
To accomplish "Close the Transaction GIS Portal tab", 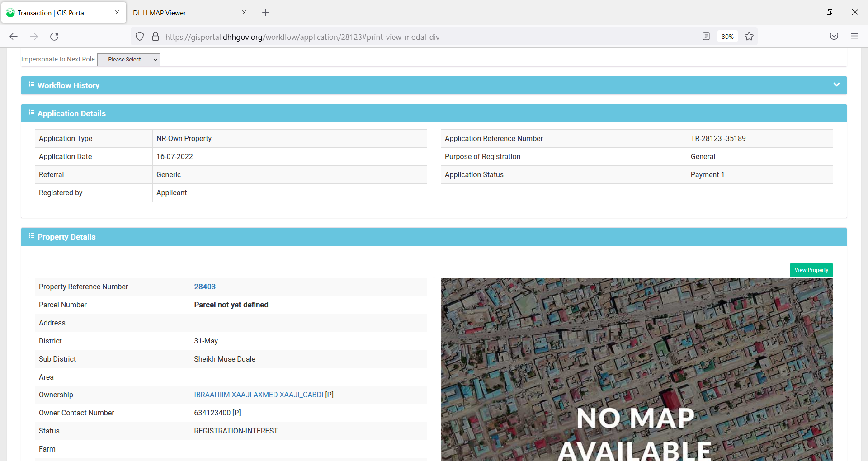I will coord(117,13).
